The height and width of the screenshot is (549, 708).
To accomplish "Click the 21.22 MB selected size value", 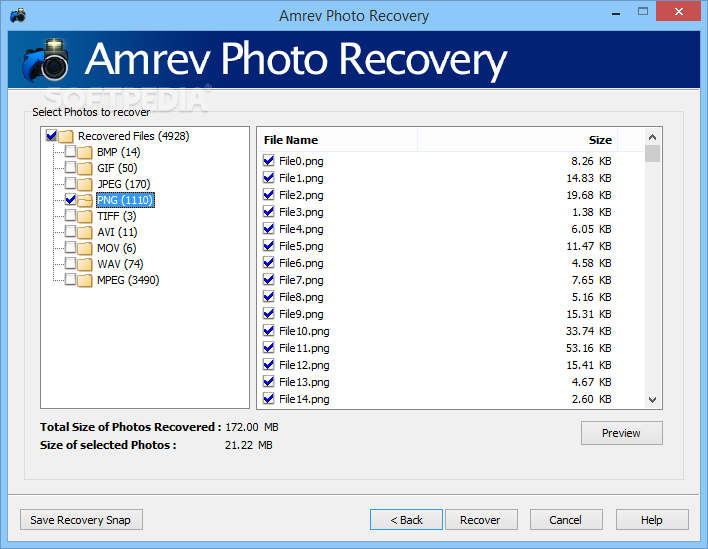I will [249, 445].
